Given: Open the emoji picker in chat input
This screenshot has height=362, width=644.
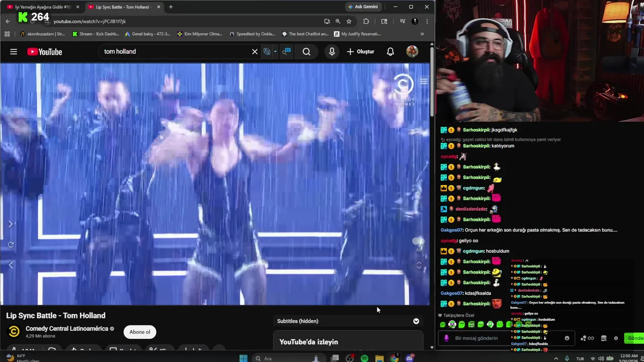Looking at the screenshot, I should click(567, 338).
